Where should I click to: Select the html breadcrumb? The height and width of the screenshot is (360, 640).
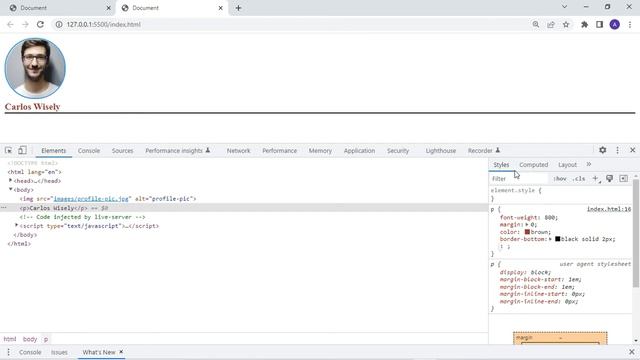(x=10, y=339)
